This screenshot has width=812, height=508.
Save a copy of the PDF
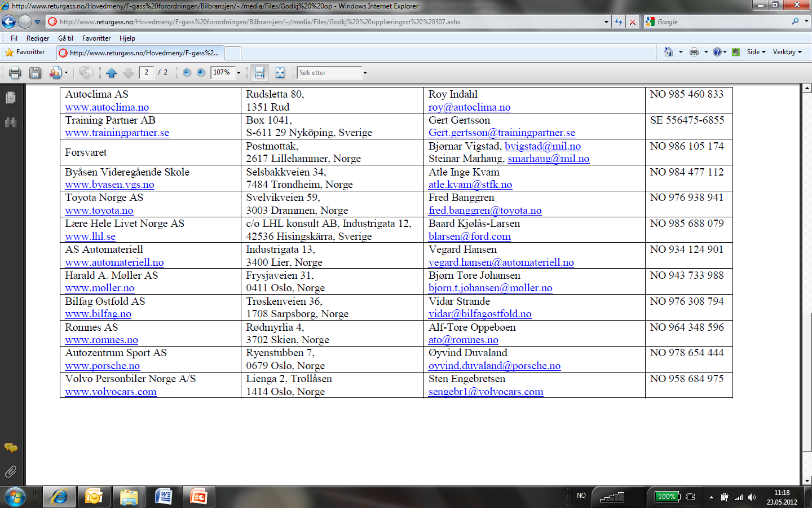pos(35,73)
